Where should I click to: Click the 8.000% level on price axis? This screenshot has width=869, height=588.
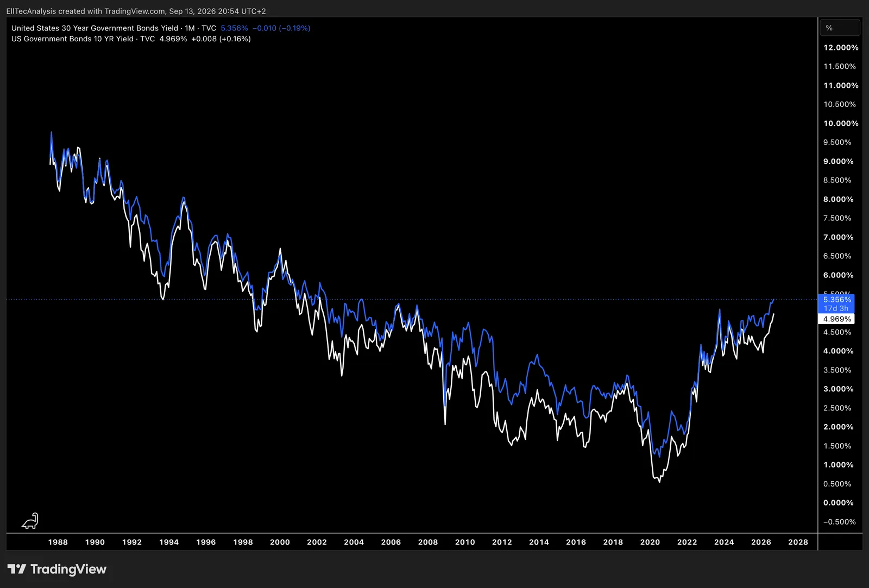coord(839,199)
